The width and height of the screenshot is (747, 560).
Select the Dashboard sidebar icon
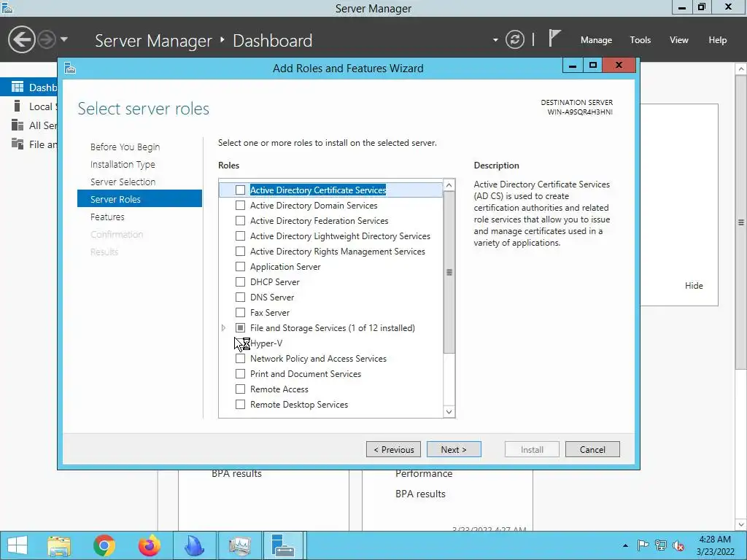click(18, 87)
